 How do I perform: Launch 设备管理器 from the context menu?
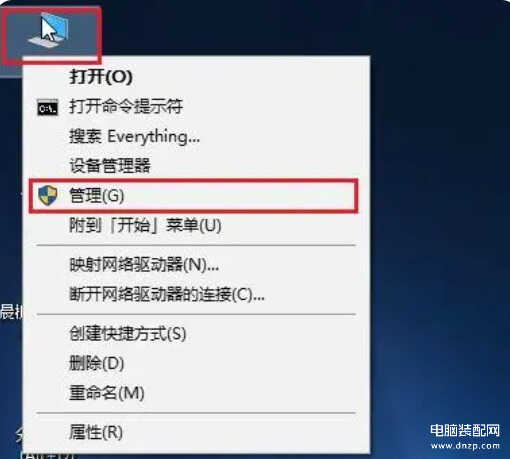coord(196,166)
